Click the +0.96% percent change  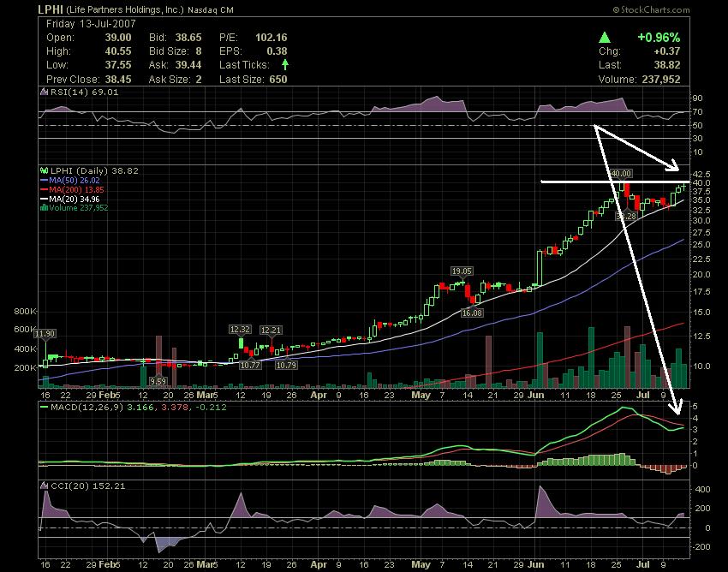pos(659,37)
